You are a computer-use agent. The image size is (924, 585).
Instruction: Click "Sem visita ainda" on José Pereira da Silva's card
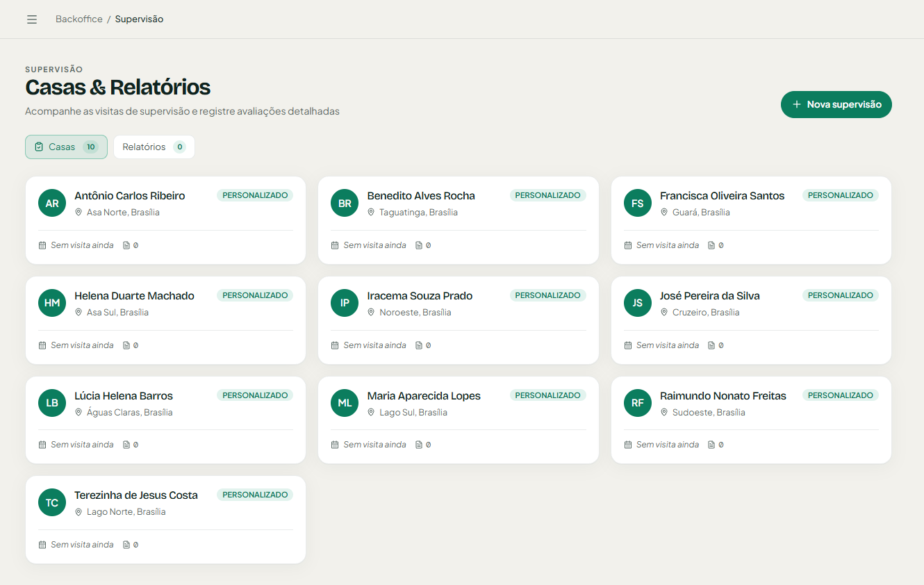pyautogui.click(x=668, y=345)
